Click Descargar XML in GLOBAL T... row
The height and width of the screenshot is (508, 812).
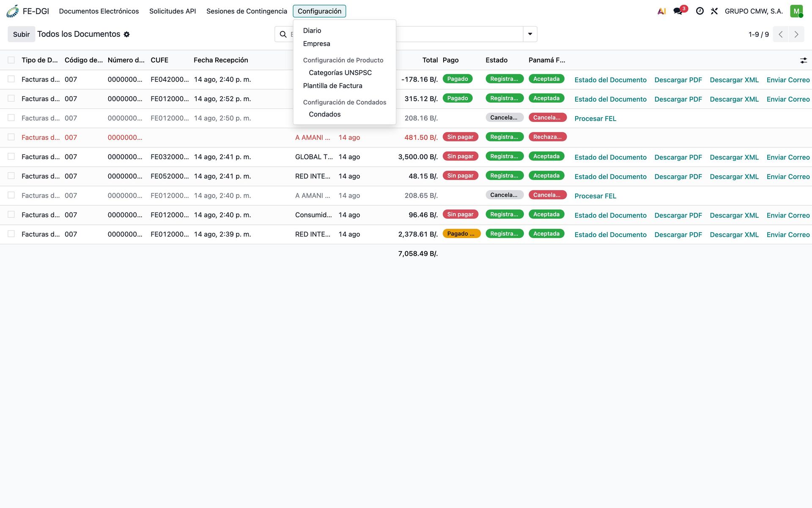(x=734, y=157)
